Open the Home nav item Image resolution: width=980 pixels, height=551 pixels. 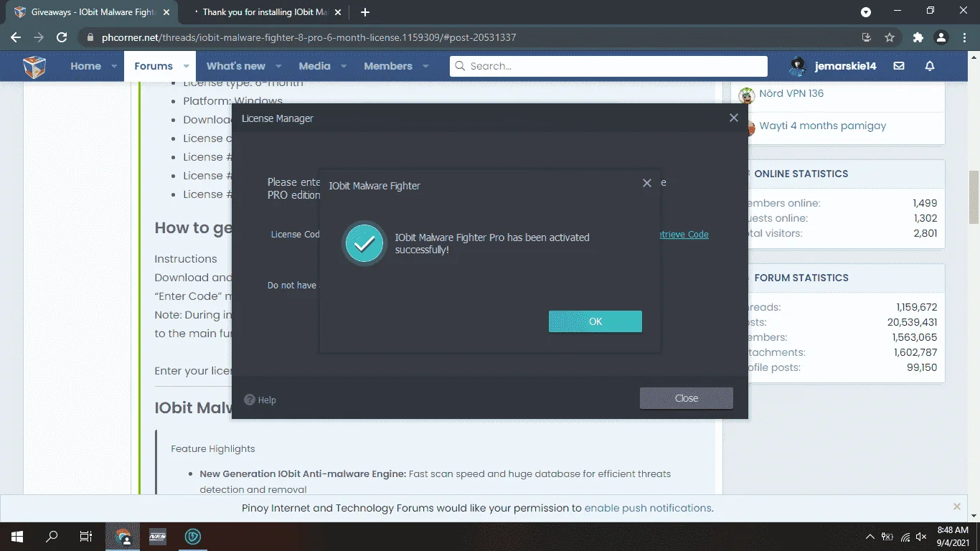(85, 66)
